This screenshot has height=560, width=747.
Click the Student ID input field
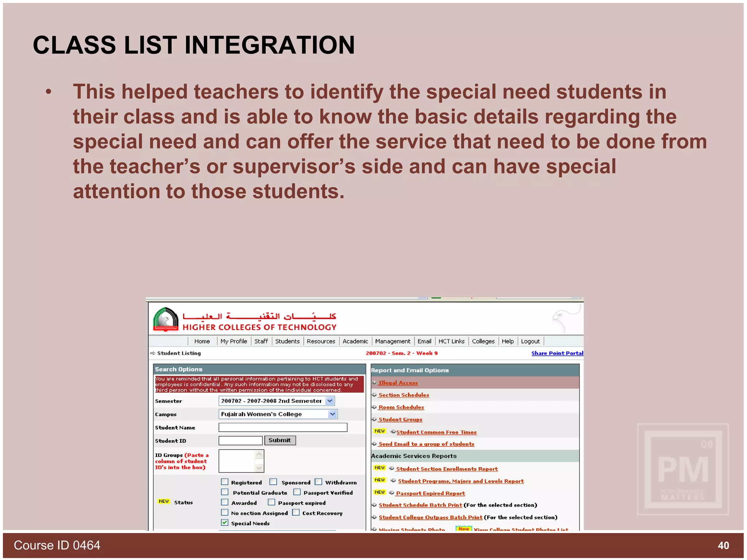point(241,440)
